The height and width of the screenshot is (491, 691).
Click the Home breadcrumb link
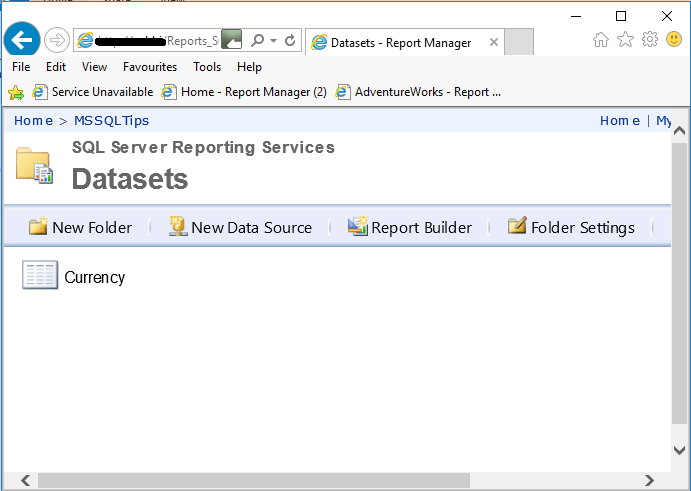(33, 121)
